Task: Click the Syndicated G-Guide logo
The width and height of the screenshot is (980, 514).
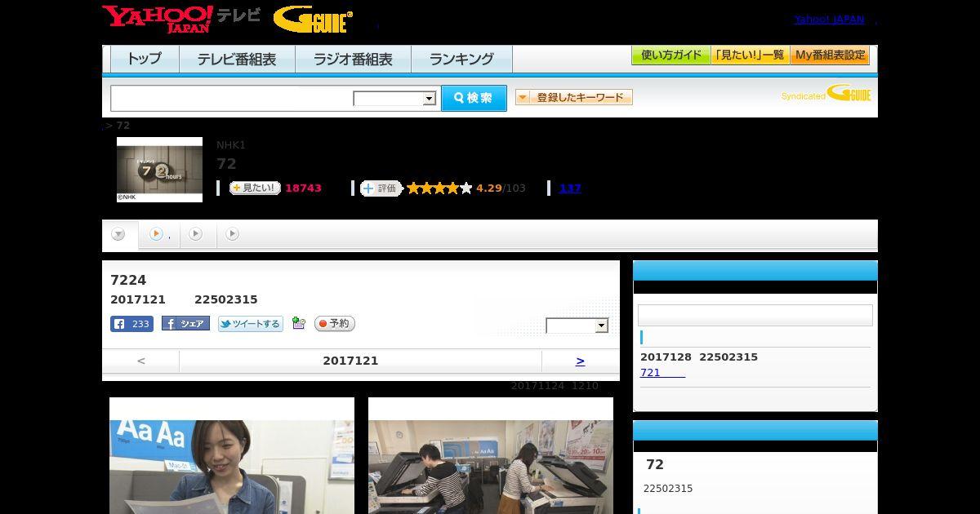Action: click(x=826, y=94)
